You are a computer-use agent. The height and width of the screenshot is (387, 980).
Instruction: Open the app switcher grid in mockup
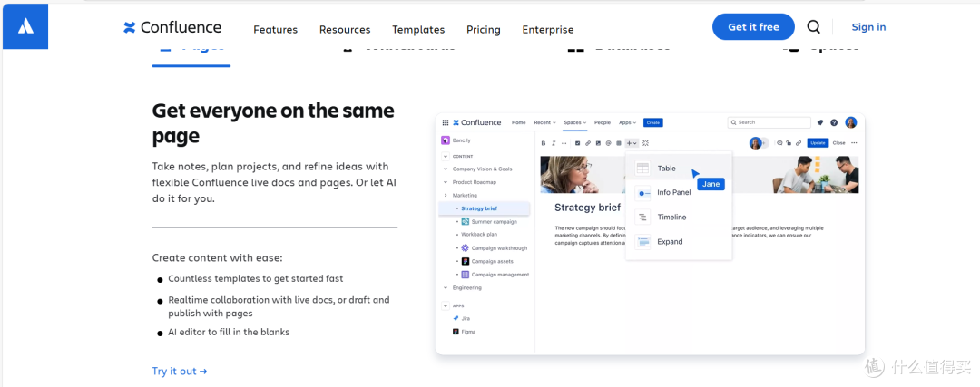pos(446,122)
